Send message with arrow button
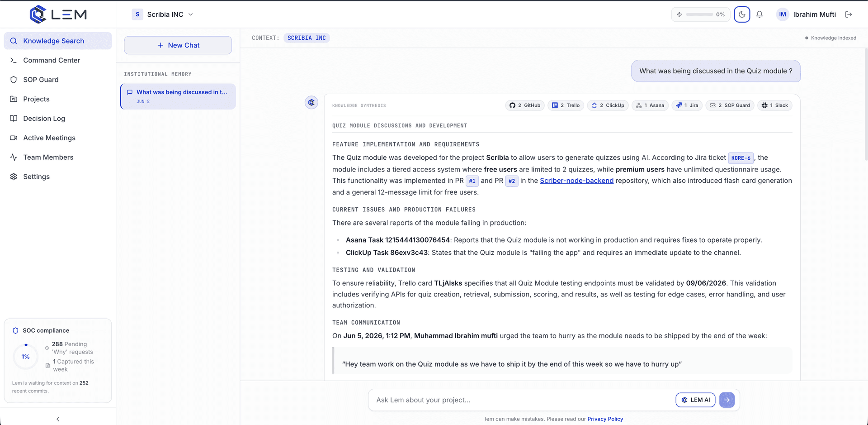This screenshot has width=868, height=425. [727, 400]
